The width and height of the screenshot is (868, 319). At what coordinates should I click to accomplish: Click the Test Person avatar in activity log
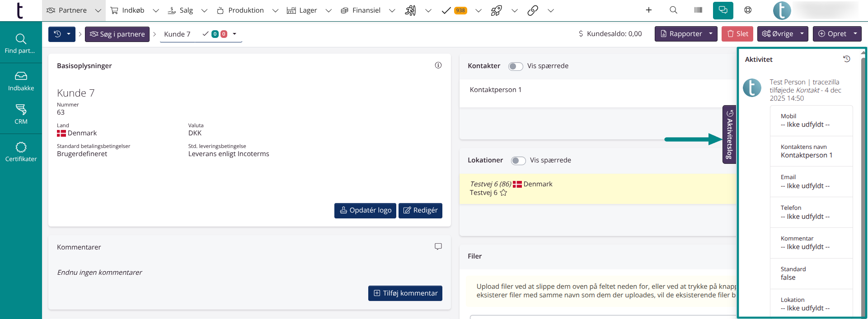pos(752,88)
